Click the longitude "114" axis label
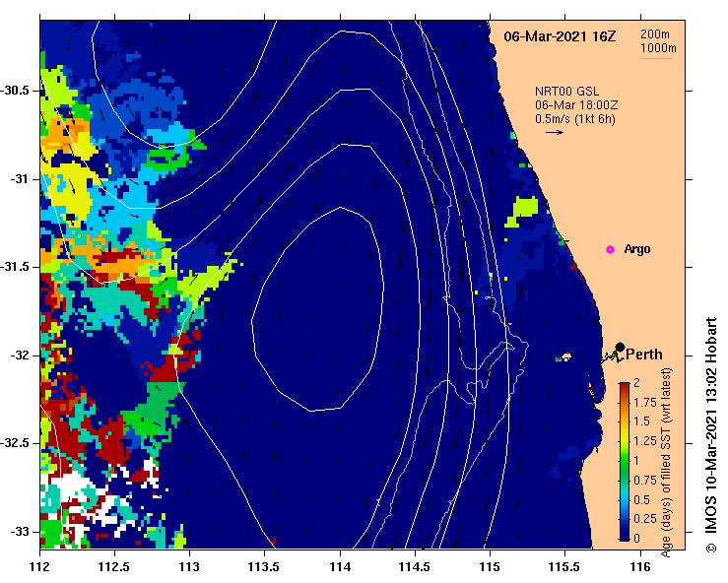Image resolution: width=728 pixels, height=583 pixels. 340,567
